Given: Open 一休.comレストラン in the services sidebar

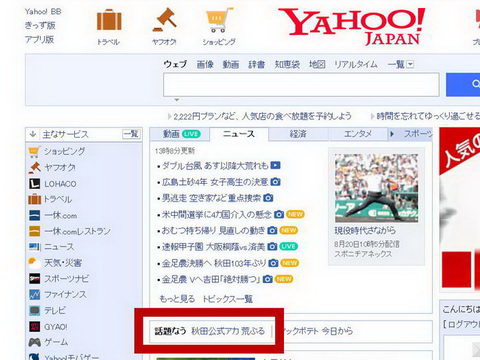Looking at the screenshot, I should [77, 231].
